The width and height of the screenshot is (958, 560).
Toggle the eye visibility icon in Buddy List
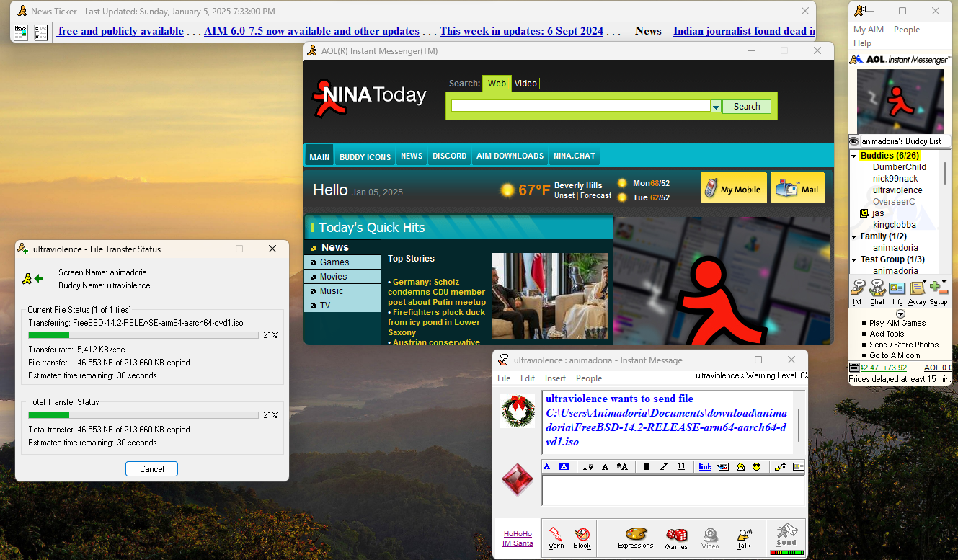(x=854, y=141)
